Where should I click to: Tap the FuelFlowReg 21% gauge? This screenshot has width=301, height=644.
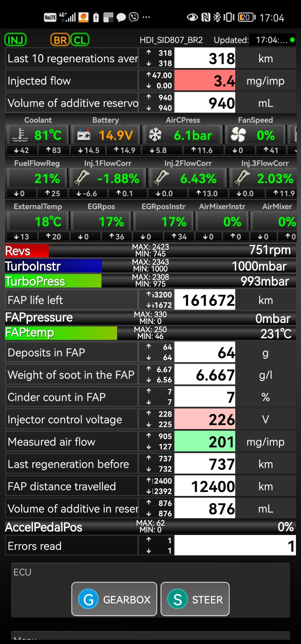37,178
